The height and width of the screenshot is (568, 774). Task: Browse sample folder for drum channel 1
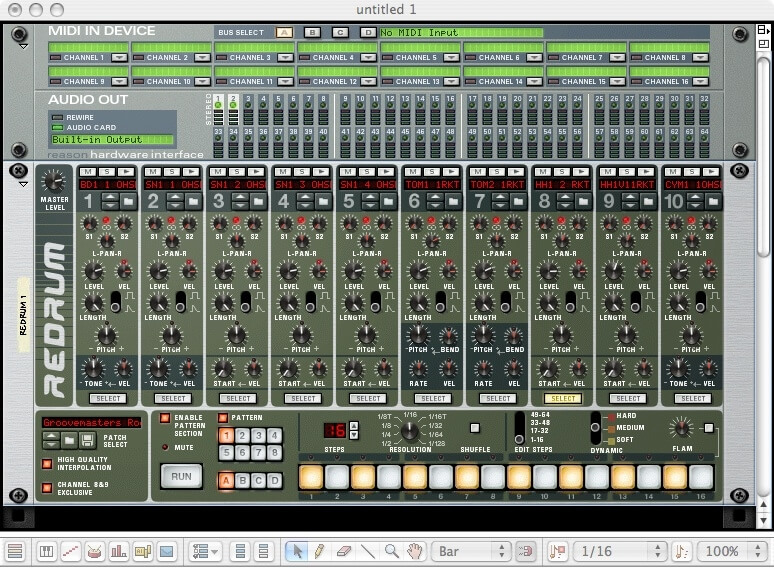128,201
